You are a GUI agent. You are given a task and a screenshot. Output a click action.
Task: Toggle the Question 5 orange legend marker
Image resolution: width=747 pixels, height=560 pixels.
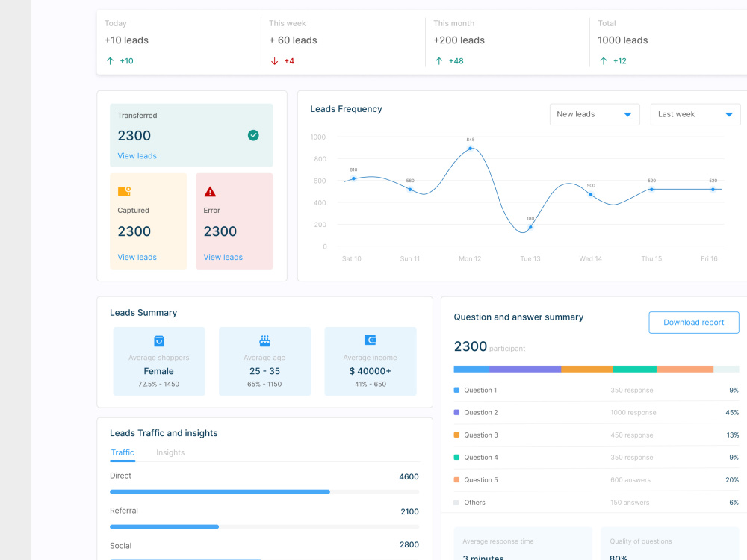456,479
